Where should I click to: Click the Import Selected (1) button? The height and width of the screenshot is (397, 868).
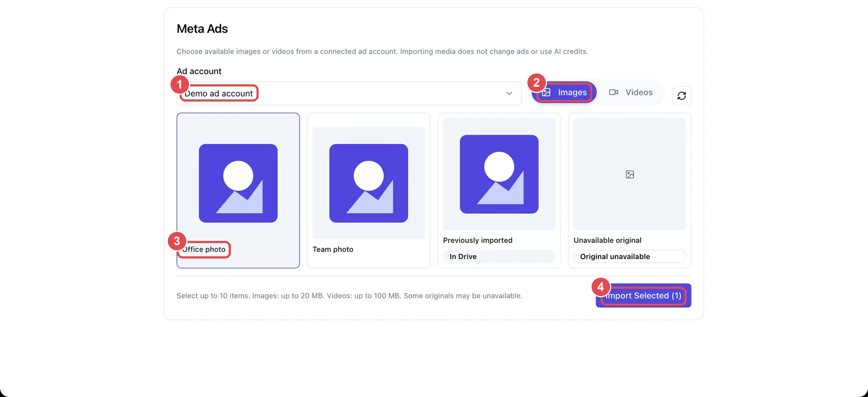point(643,296)
